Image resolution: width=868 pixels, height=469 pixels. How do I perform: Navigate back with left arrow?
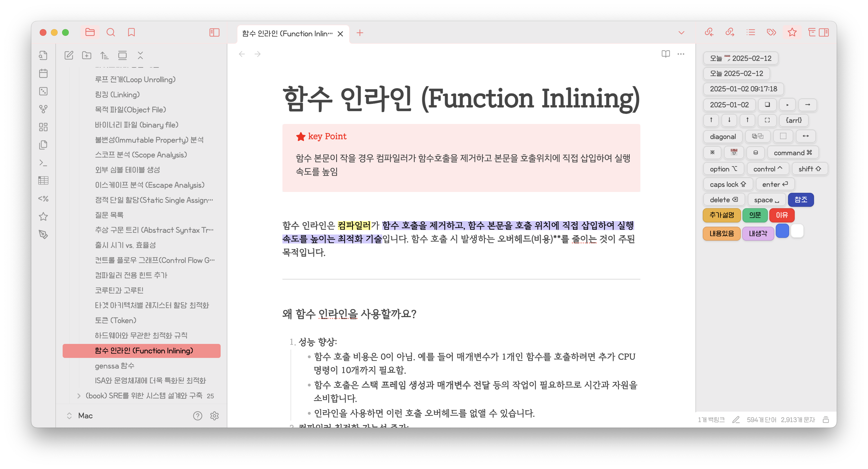[242, 54]
